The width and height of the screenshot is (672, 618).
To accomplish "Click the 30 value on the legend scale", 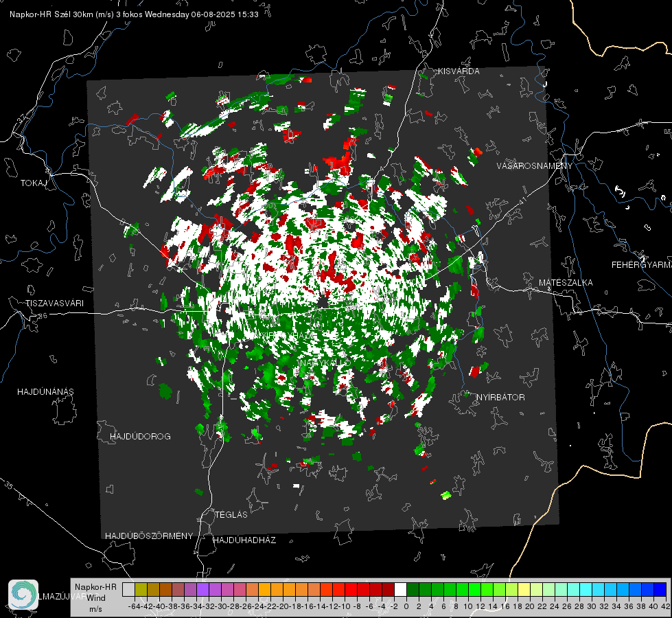I will (592, 606).
